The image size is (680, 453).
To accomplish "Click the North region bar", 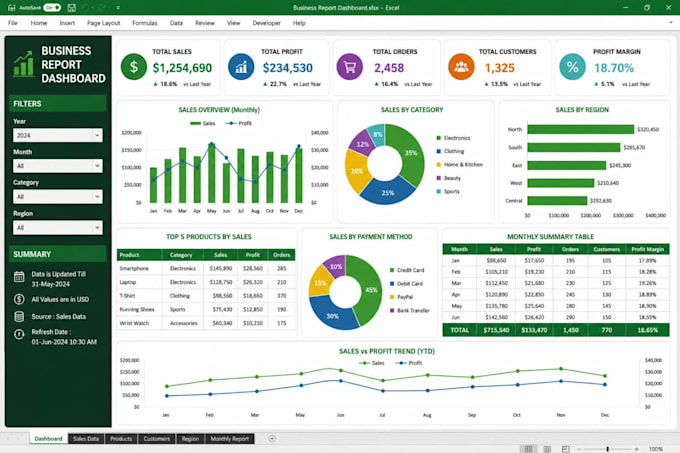I will pyautogui.click(x=581, y=129).
